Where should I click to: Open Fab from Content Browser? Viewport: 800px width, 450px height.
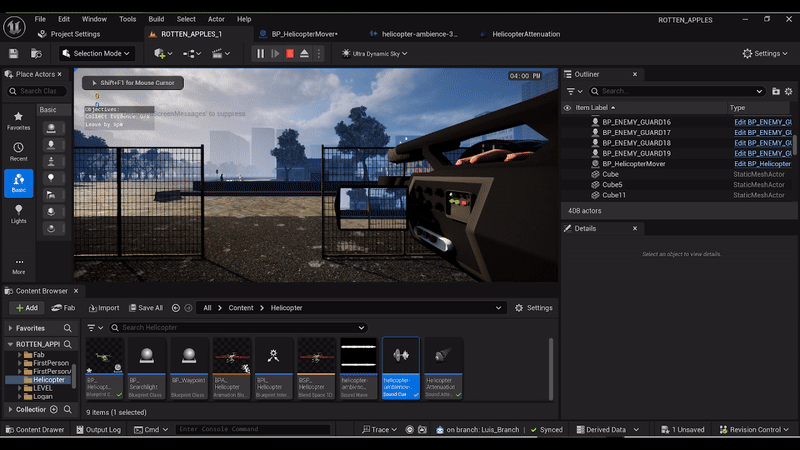click(x=63, y=308)
